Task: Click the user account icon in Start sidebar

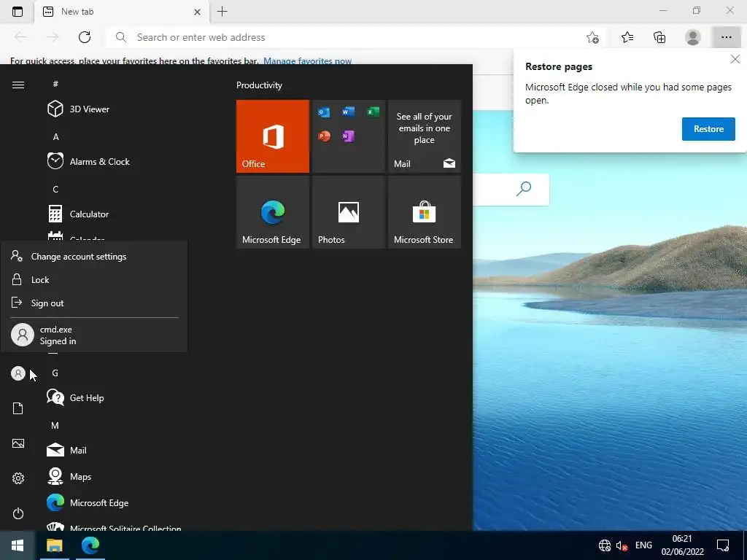Action: [x=18, y=373]
